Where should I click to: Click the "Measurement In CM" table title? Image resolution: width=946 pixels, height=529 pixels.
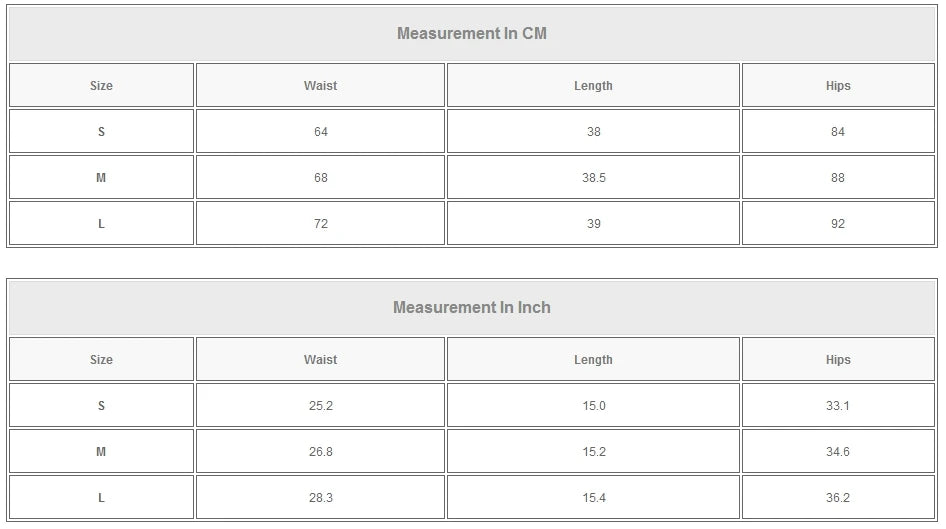coord(472,33)
